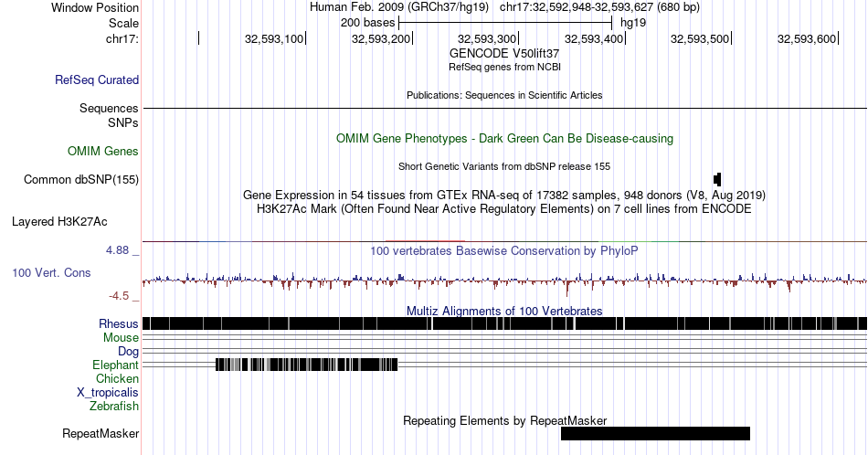Click the Mouse alignment label
The height and width of the screenshot is (455, 868).
point(121,338)
